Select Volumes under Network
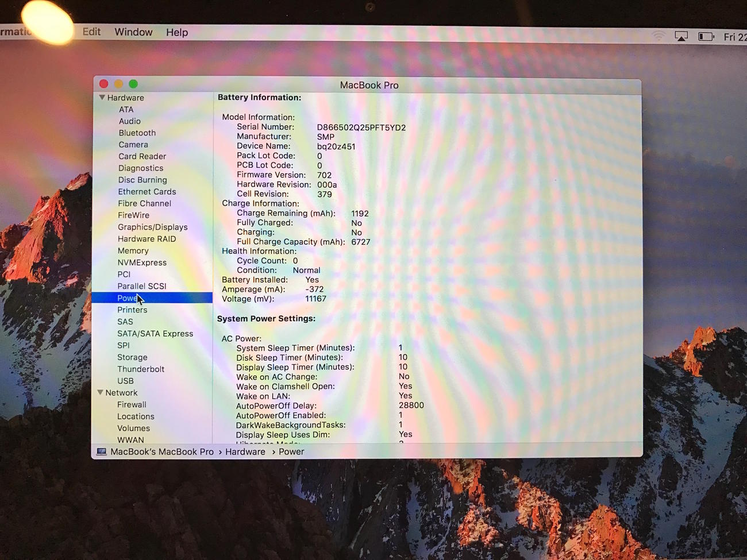The width and height of the screenshot is (747, 560). (133, 428)
